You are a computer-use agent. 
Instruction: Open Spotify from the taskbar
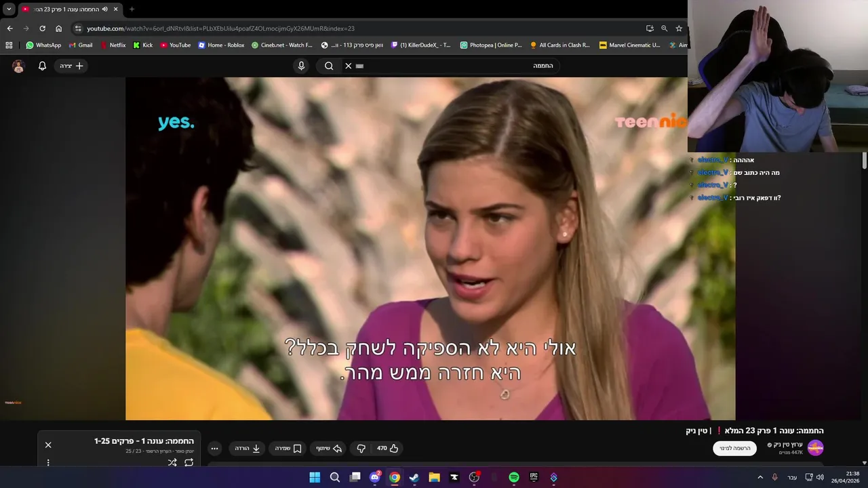click(x=514, y=477)
